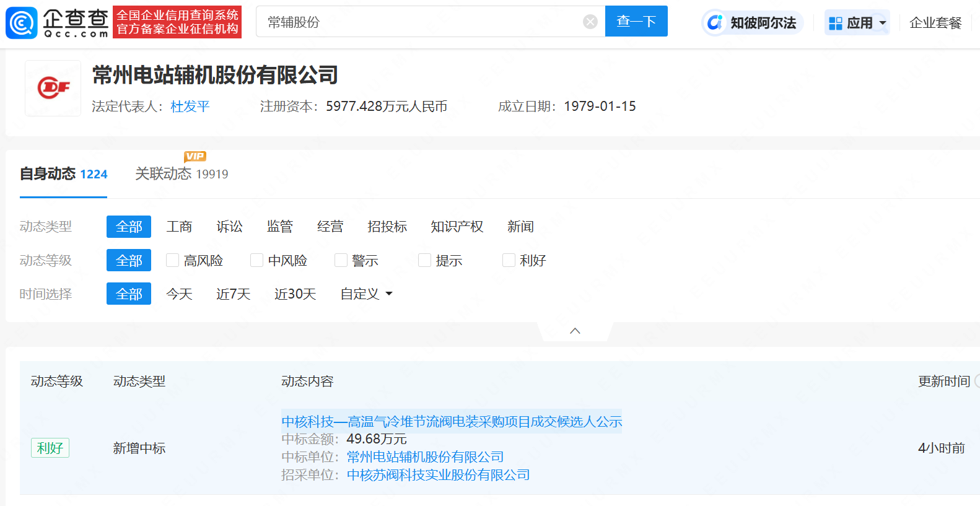Filter time to 今天
This screenshot has width=980, height=506.
click(179, 294)
